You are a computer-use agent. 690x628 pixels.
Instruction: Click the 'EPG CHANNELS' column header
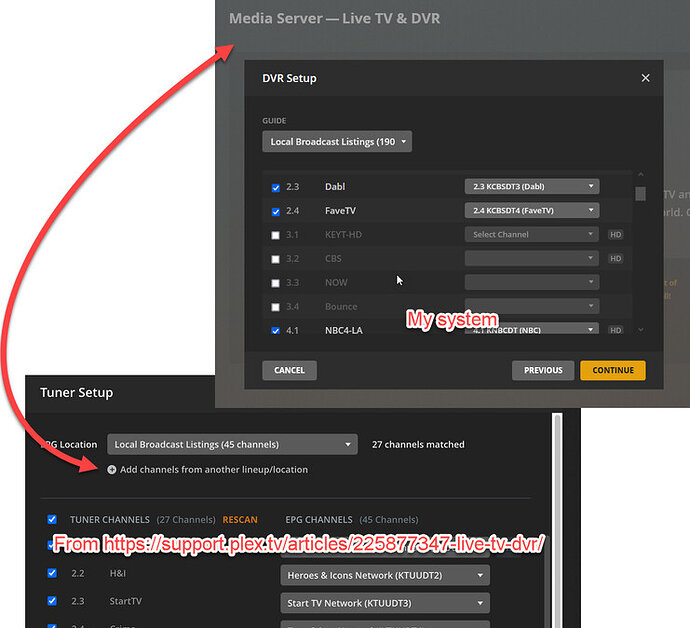click(319, 520)
